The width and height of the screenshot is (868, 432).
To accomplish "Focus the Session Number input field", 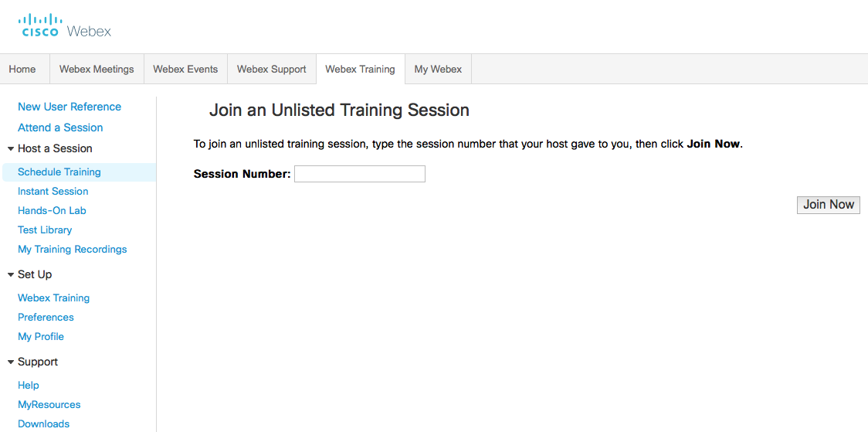I will pyautogui.click(x=359, y=174).
